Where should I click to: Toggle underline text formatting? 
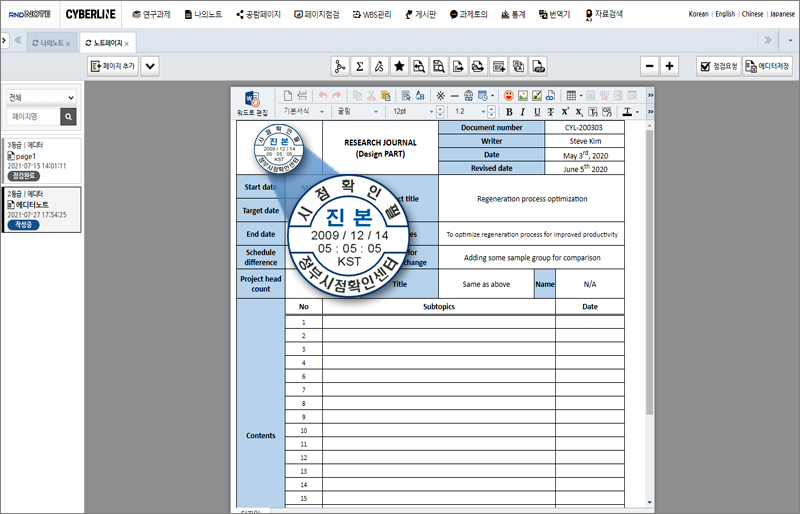(536, 112)
